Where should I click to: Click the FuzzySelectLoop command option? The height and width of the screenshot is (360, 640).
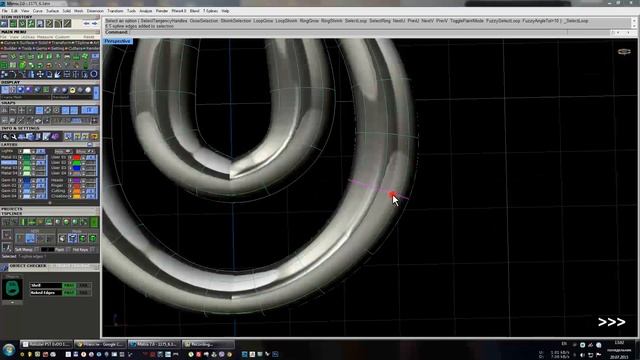click(503, 21)
